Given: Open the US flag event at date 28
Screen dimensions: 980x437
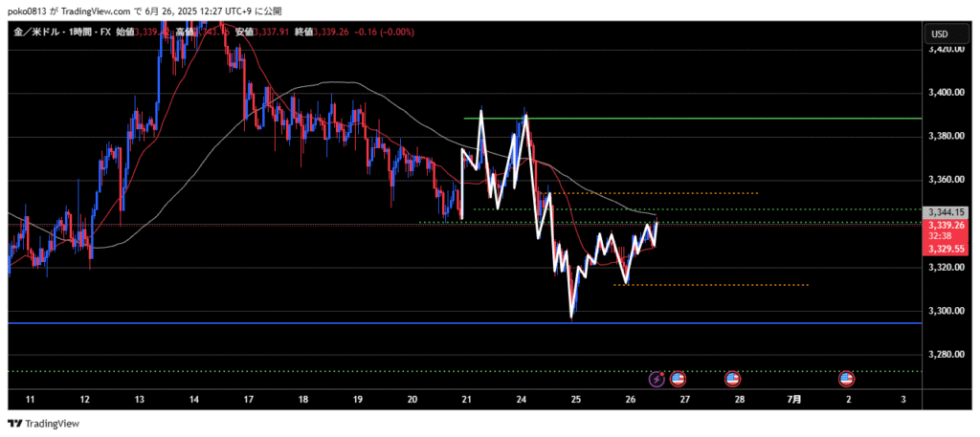Looking at the screenshot, I should click(733, 379).
